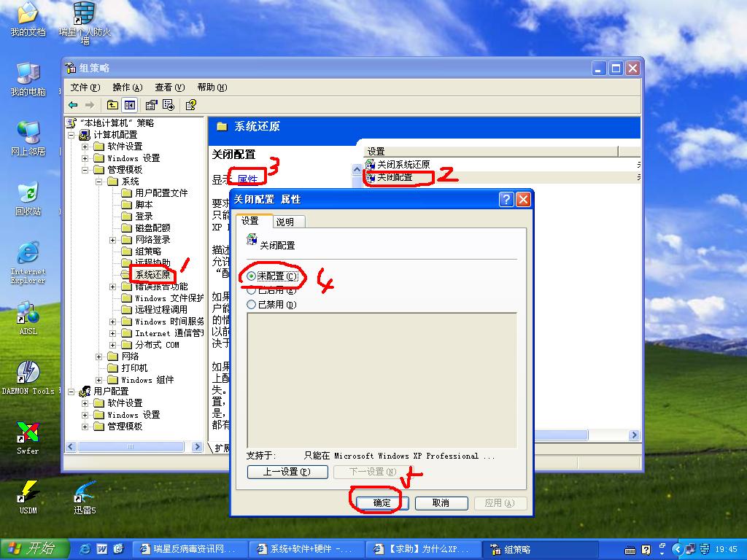Click the Up one level toolbar icon
Screen dimensions: 747x560
(x=112, y=105)
